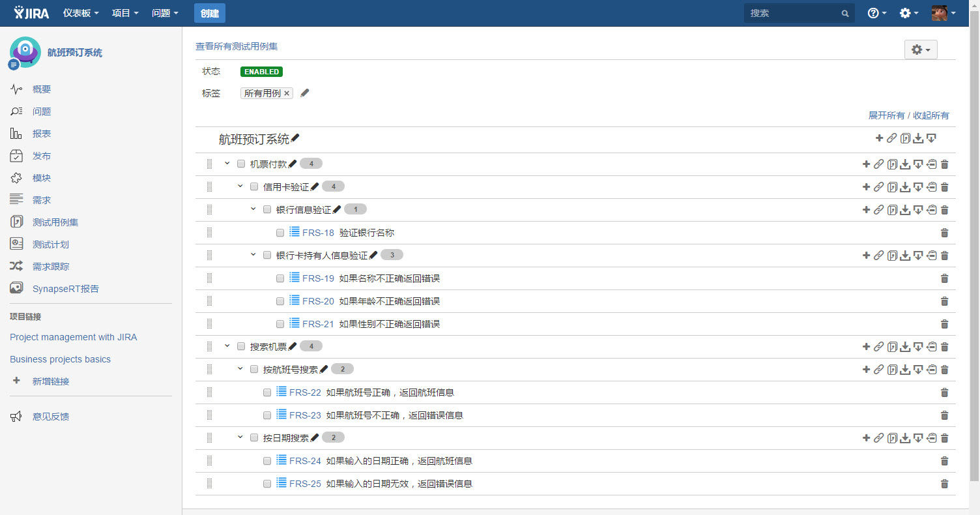The image size is (980, 515).
Task: Open the gear dropdown above the suite list
Action: coord(921,50)
